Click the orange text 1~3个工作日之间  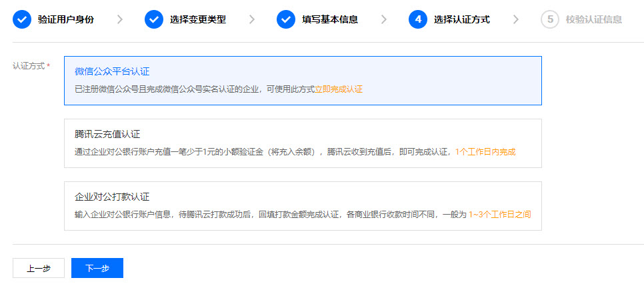click(x=499, y=215)
